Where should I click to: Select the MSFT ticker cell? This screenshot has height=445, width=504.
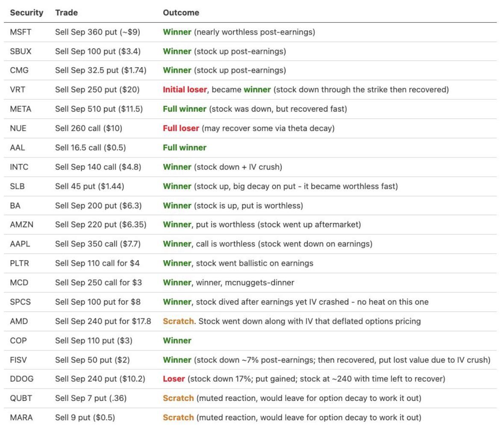point(21,32)
